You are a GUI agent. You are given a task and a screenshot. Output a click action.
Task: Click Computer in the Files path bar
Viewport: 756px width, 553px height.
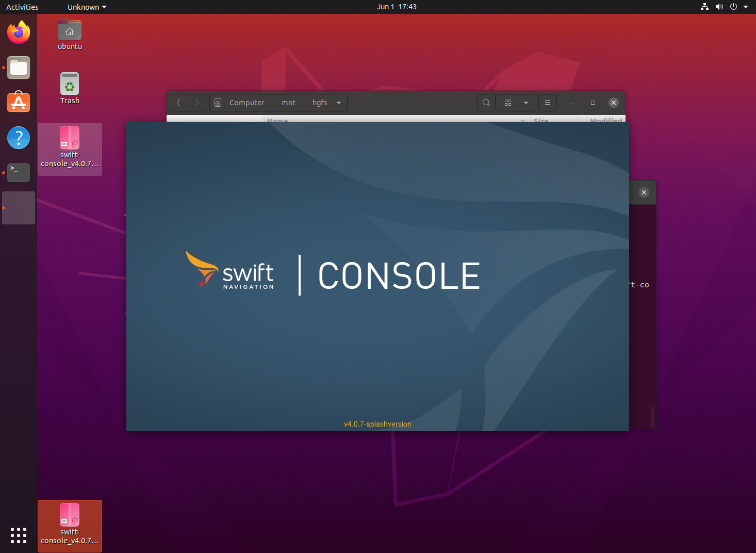tap(241, 103)
